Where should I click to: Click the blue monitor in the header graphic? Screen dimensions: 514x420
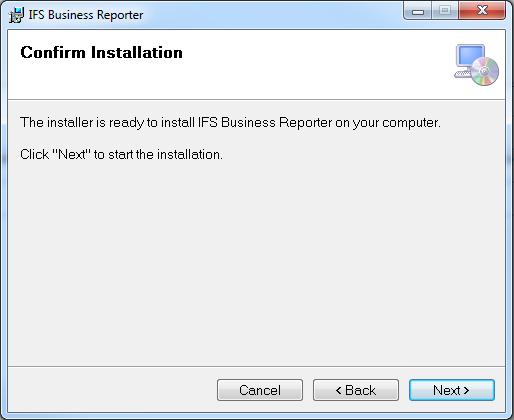tap(469, 55)
